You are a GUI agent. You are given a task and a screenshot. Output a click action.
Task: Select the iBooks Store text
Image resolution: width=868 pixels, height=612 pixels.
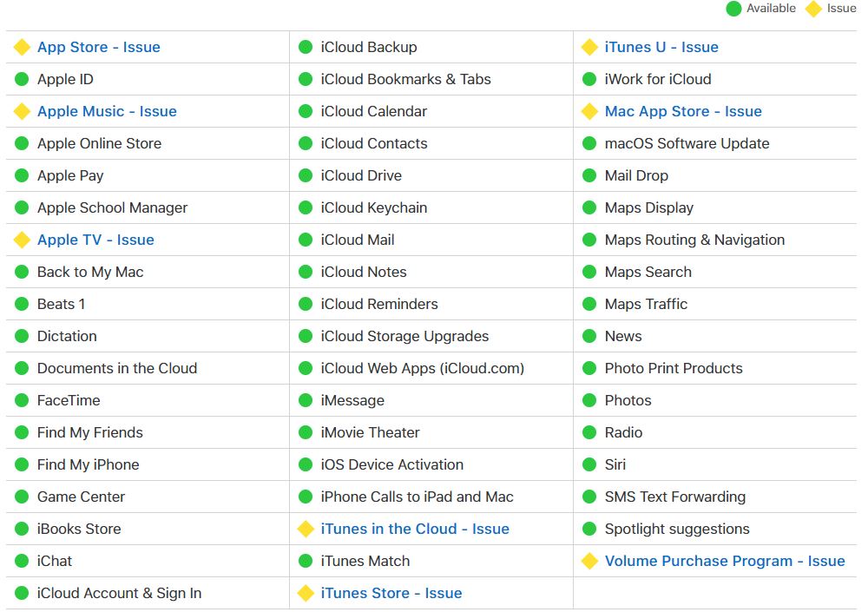coord(79,529)
